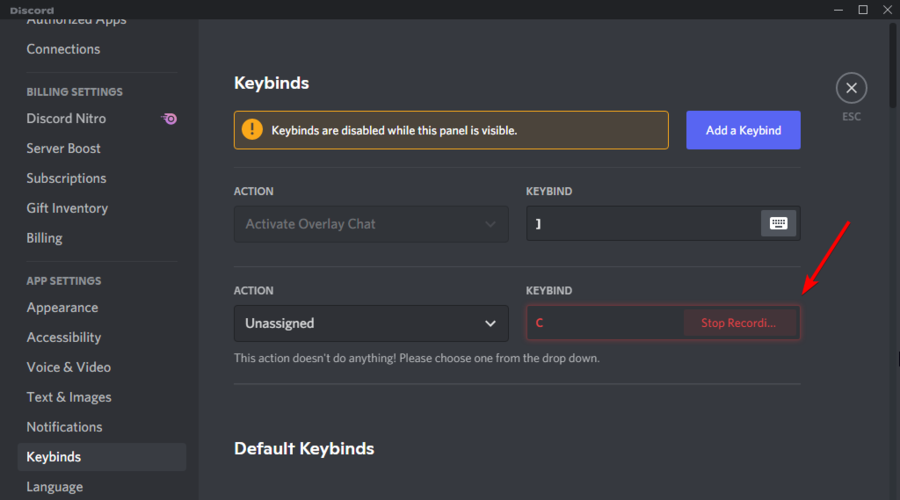Image resolution: width=900 pixels, height=500 pixels.
Task: Click Stop Recording button
Action: click(x=739, y=323)
